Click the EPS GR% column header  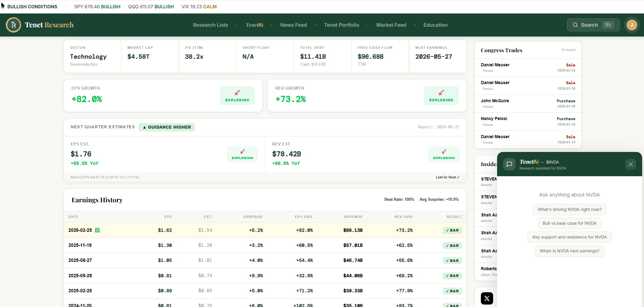(304, 217)
